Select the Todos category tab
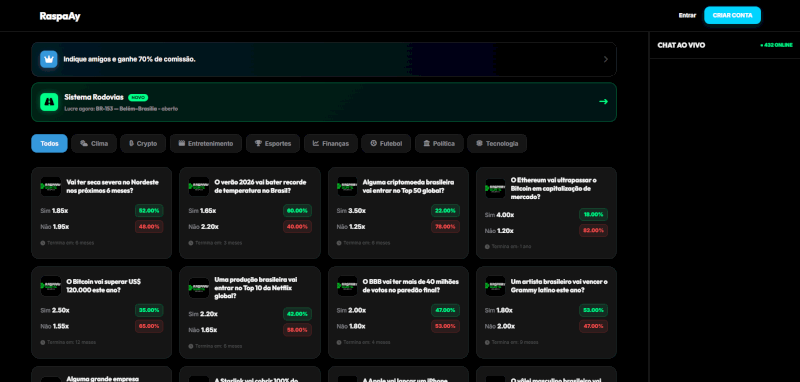The width and height of the screenshot is (800, 382). point(49,143)
